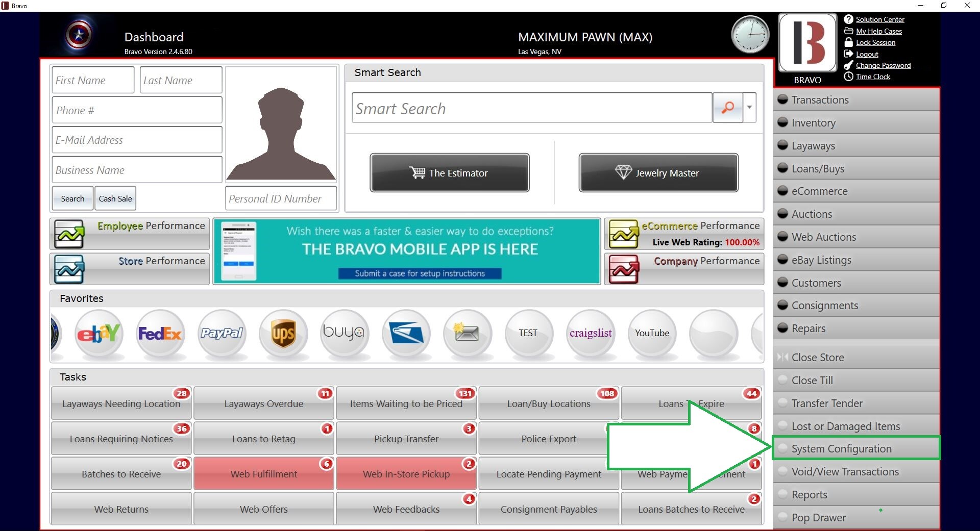Screen dimensions: 980x531
Task: Expand eBay Listings menu section
Action: 856,260
